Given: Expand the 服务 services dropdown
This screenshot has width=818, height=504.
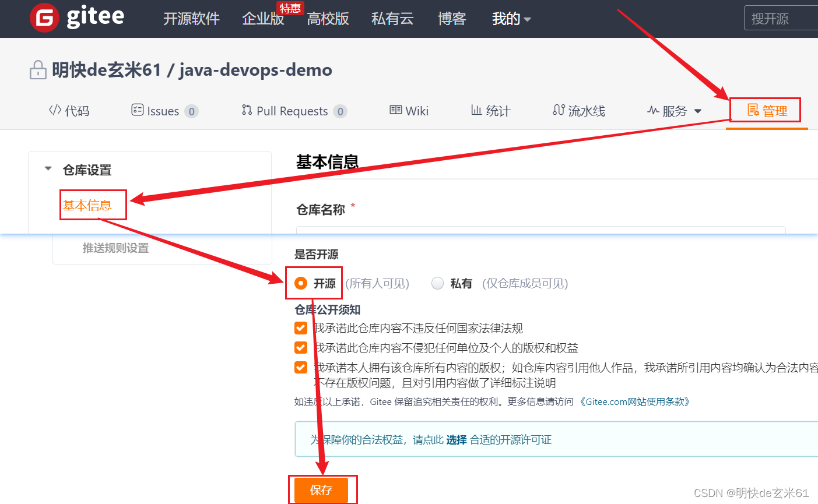Looking at the screenshot, I should [675, 111].
